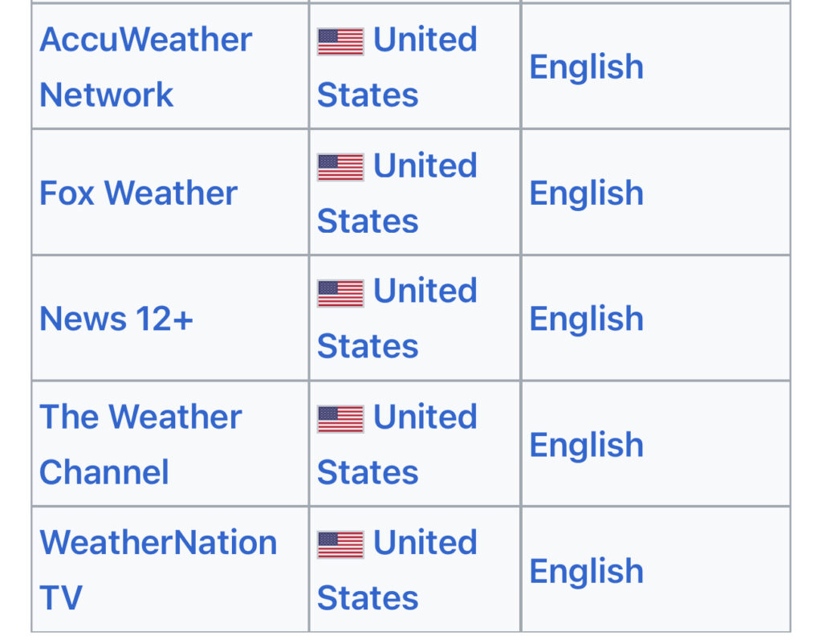Click the US flag in the WeatherNation TV row
This screenshot has height=644, width=822.
pos(340,544)
